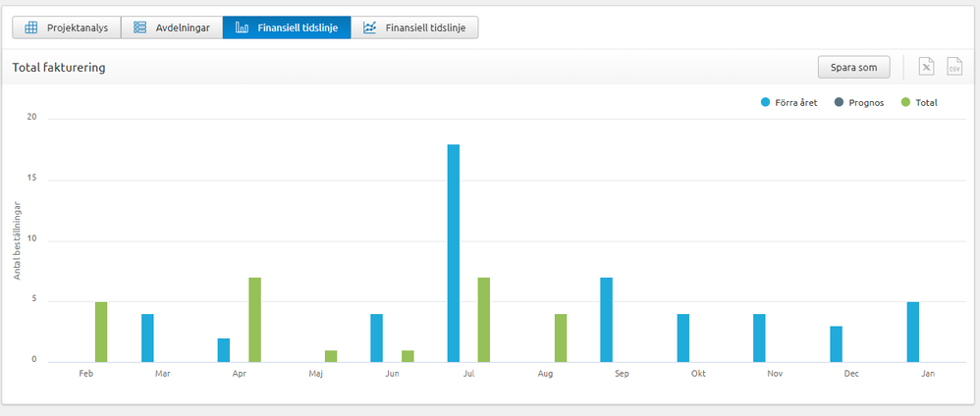Export chart to Excel file icon
This screenshot has height=416, width=980.
pyautogui.click(x=925, y=67)
